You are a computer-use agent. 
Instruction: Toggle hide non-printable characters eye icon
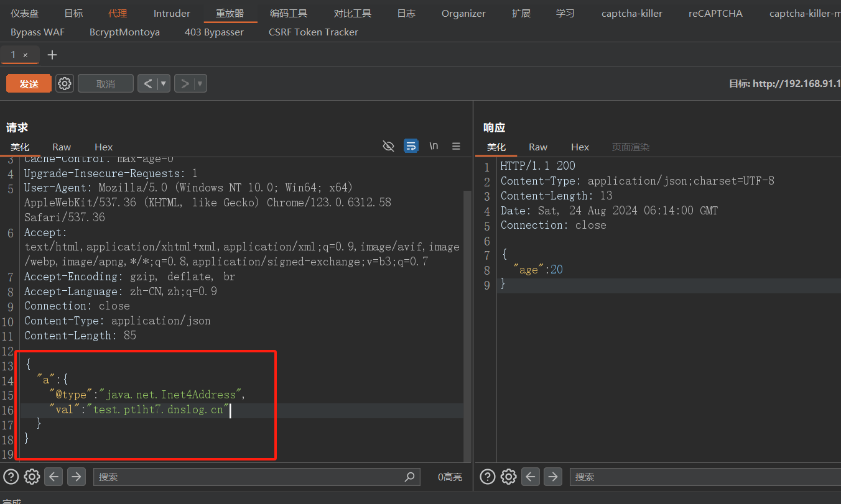point(388,146)
